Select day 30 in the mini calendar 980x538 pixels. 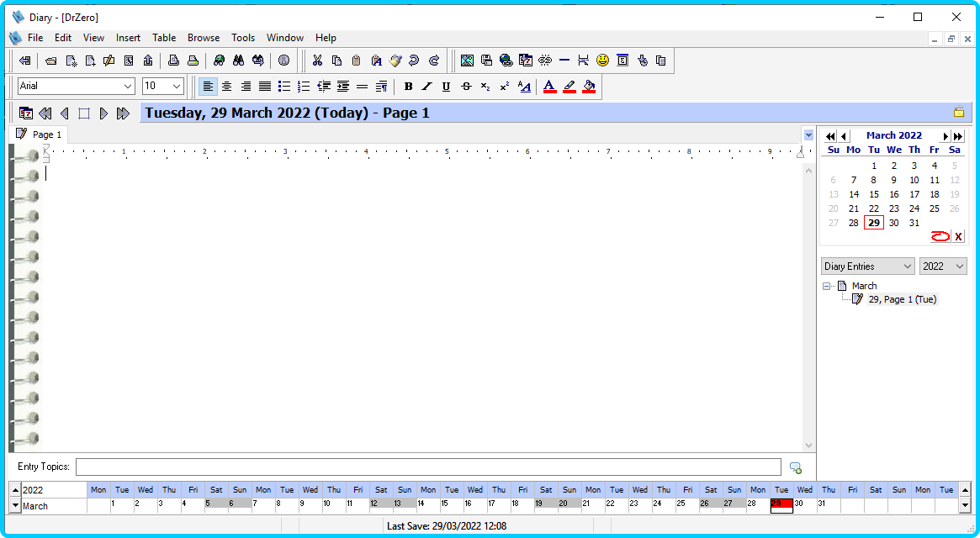tap(893, 223)
